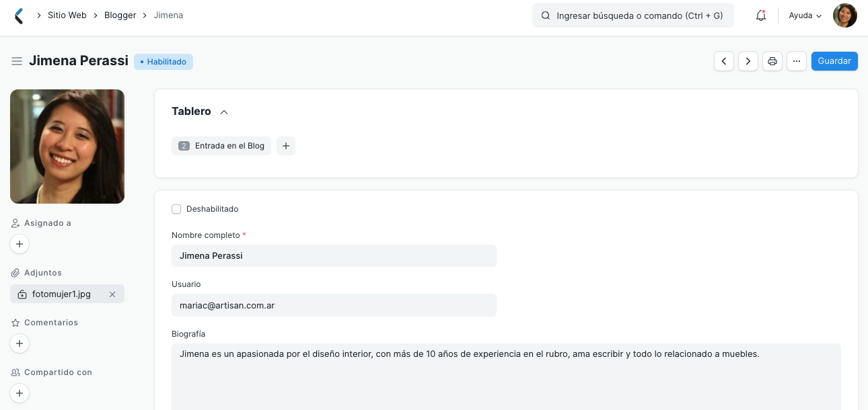868x410 pixels.
Task: Click the Nombre completo input field
Action: pyautogui.click(x=334, y=255)
